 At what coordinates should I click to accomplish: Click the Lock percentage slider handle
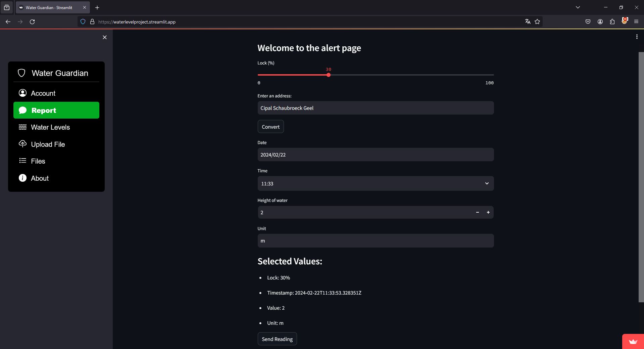click(x=329, y=75)
